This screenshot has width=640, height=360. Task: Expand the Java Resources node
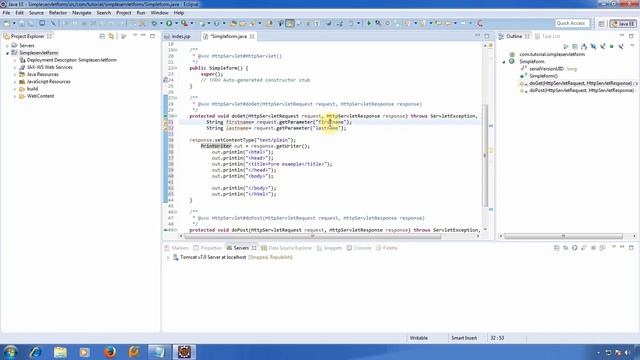tap(15, 75)
